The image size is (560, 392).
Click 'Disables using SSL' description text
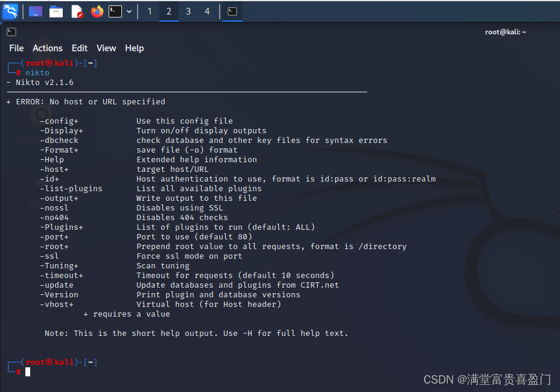click(x=180, y=208)
